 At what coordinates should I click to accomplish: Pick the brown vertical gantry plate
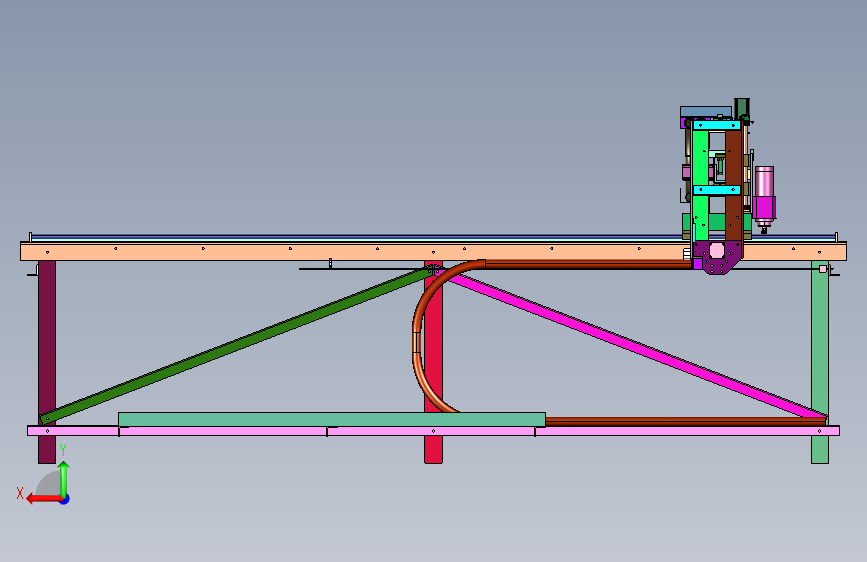coord(734,183)
